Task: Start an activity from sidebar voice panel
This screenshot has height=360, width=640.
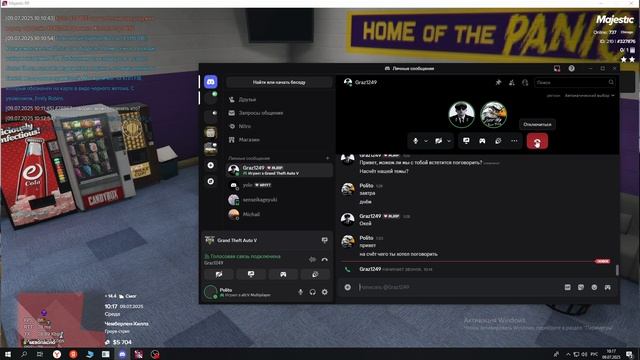Action: click(283, 274)
